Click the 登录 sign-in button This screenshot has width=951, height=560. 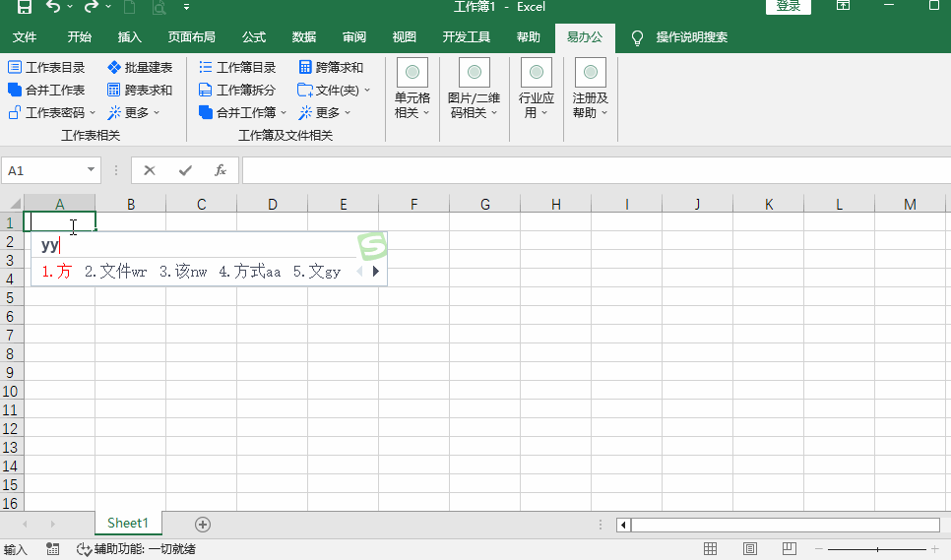[788, 6]
